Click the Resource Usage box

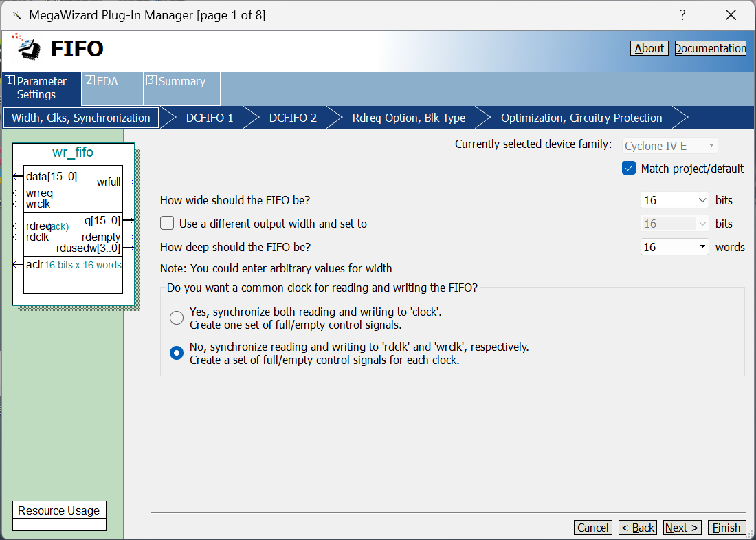pos(59,515)
